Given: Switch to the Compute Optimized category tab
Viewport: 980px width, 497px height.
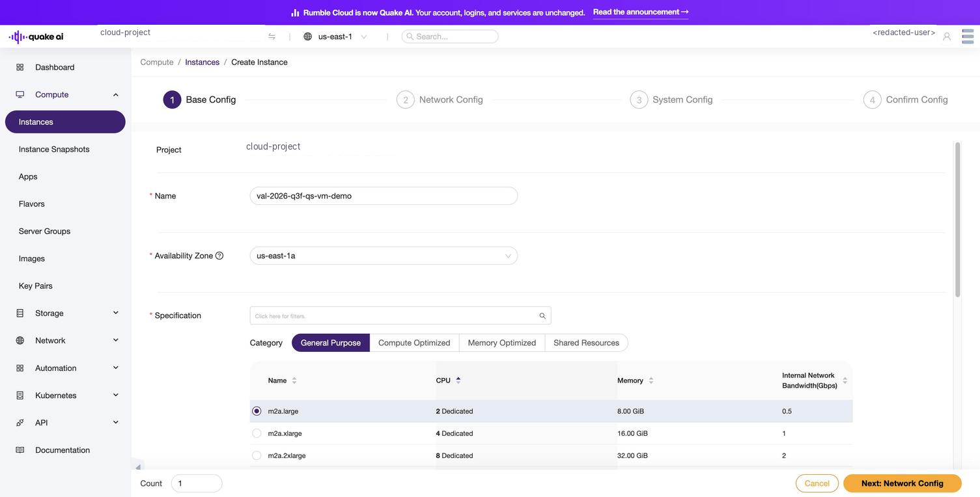Looking at the screenshot, I should coord(414,343).
